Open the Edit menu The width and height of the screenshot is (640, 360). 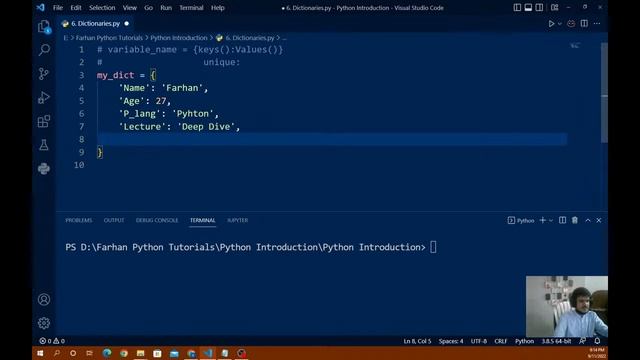pyautogui.click(x=76, y=8)
